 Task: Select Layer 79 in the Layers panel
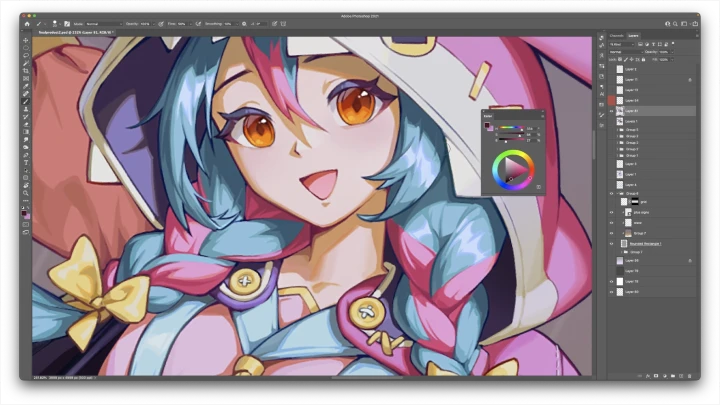[632, 271]
